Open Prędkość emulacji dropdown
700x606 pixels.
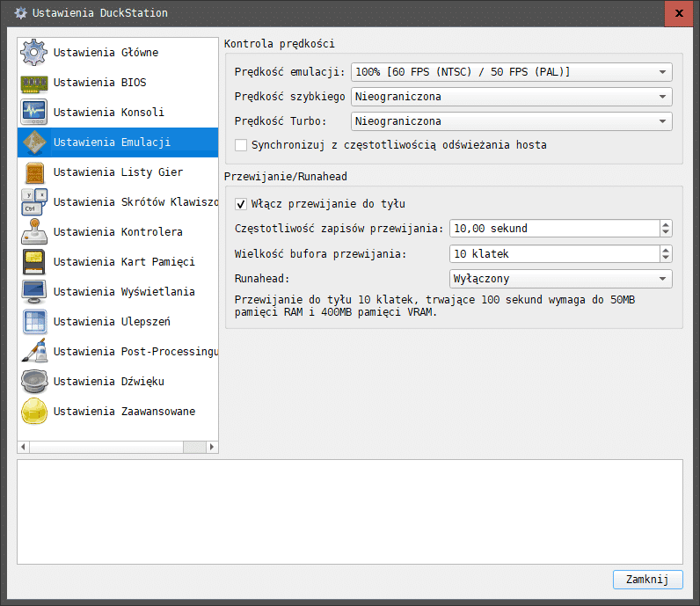(512, 72)
